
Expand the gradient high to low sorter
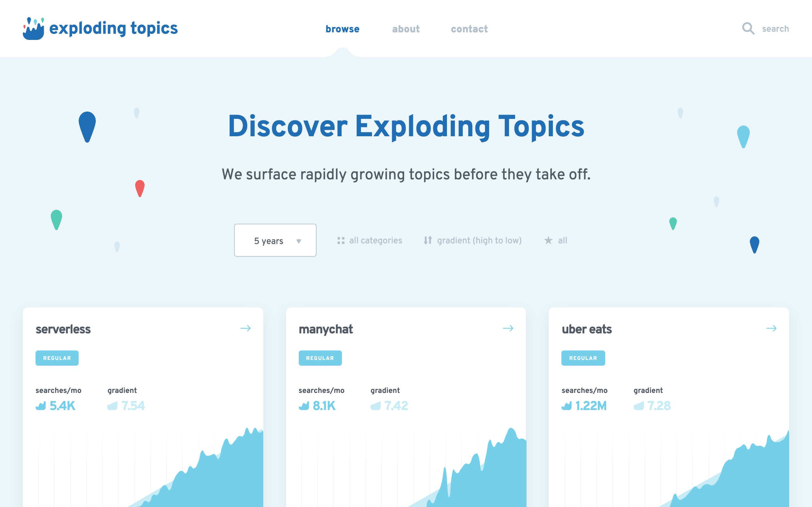[x=479, y=240]
